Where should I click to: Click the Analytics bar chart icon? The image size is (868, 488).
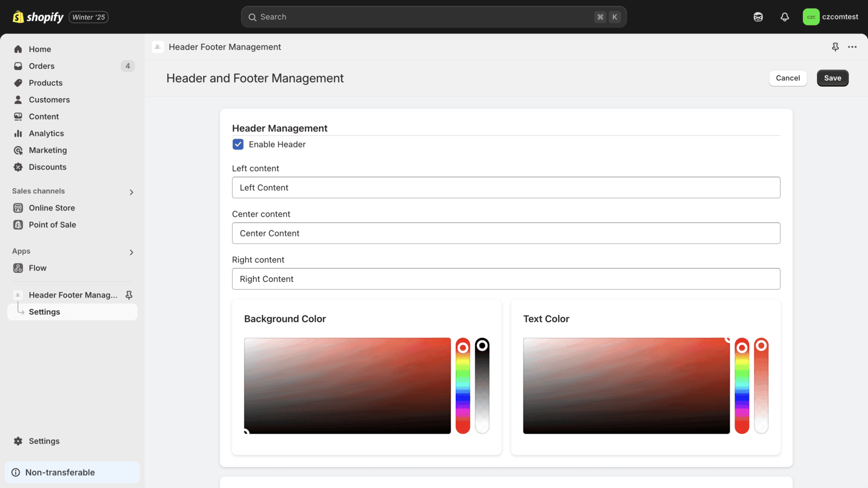tap(18, 133)
